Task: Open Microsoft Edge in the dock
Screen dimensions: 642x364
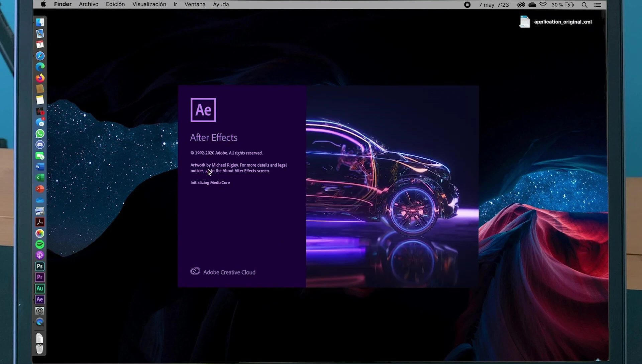Action: (40, 67)
